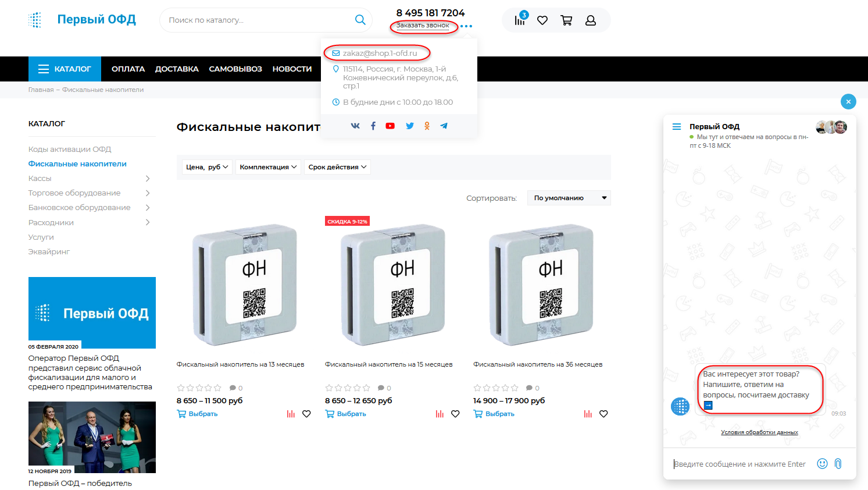Open the КАТАЛОГ menu button
This screenshot has width=868, height=490.
(65, 69)
